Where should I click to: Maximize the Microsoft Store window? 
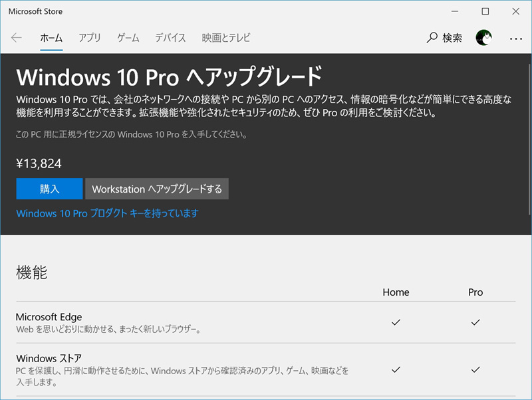tap(485, 11)
